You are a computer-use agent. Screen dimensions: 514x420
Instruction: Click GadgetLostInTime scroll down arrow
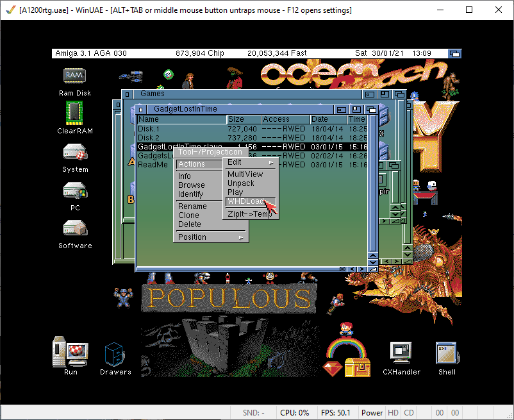373,262
